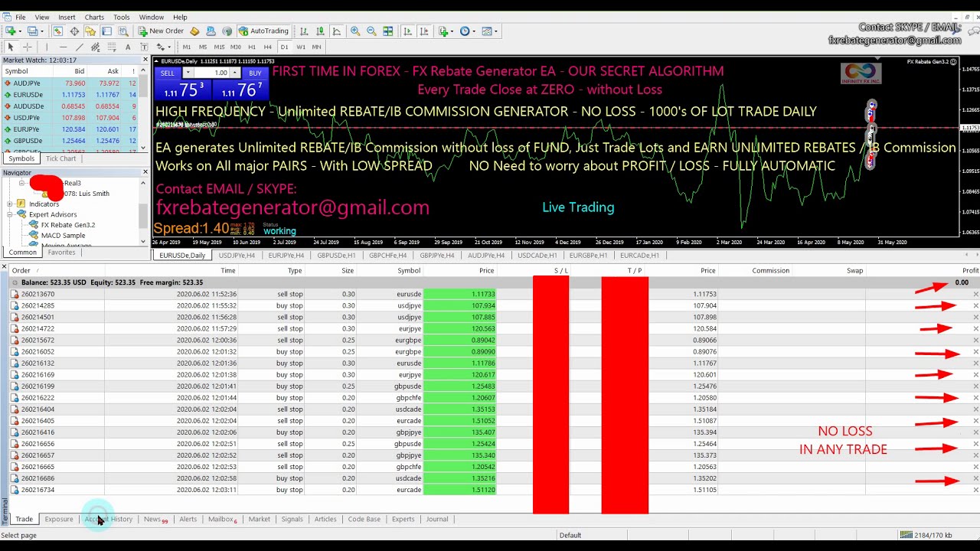980x551 pixels.
Task: Toggle chart Auto Scroll
Action: pos(408,31)
